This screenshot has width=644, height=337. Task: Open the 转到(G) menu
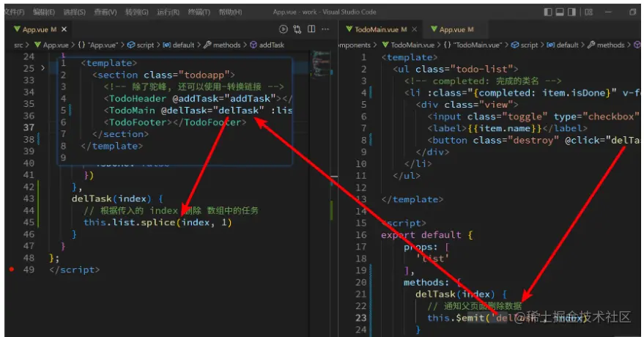[137, 12]
